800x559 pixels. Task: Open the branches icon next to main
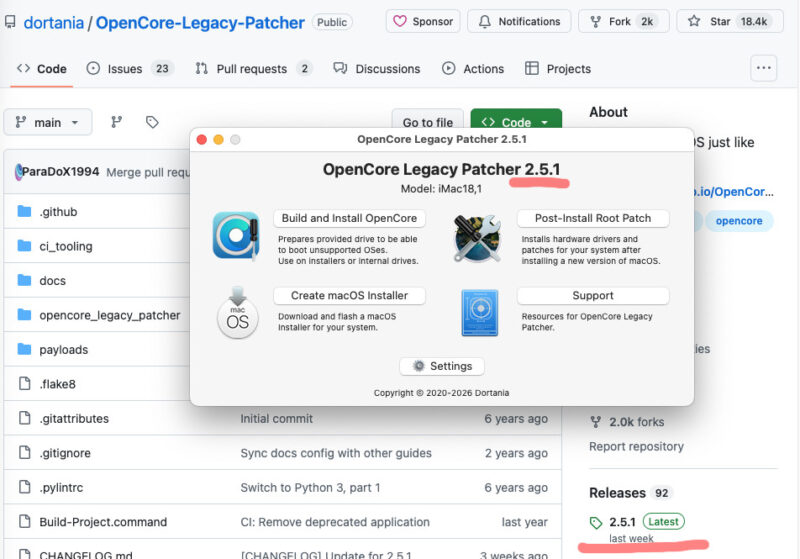116,122
